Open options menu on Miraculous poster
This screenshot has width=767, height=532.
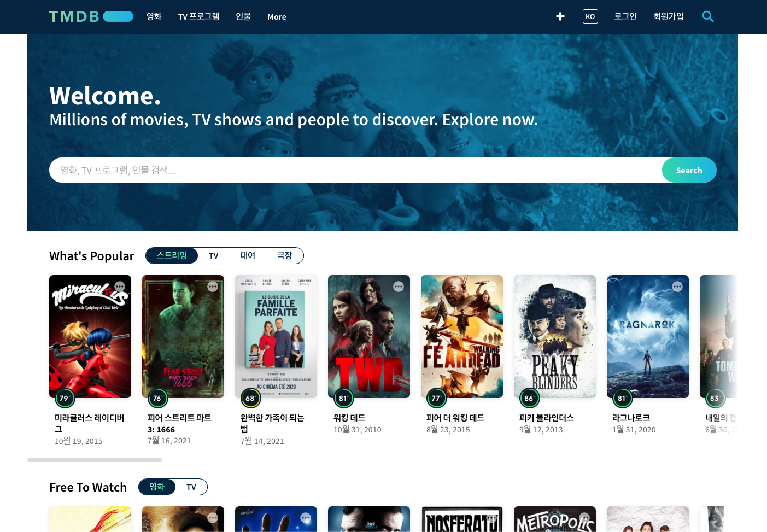click(120, 287)
